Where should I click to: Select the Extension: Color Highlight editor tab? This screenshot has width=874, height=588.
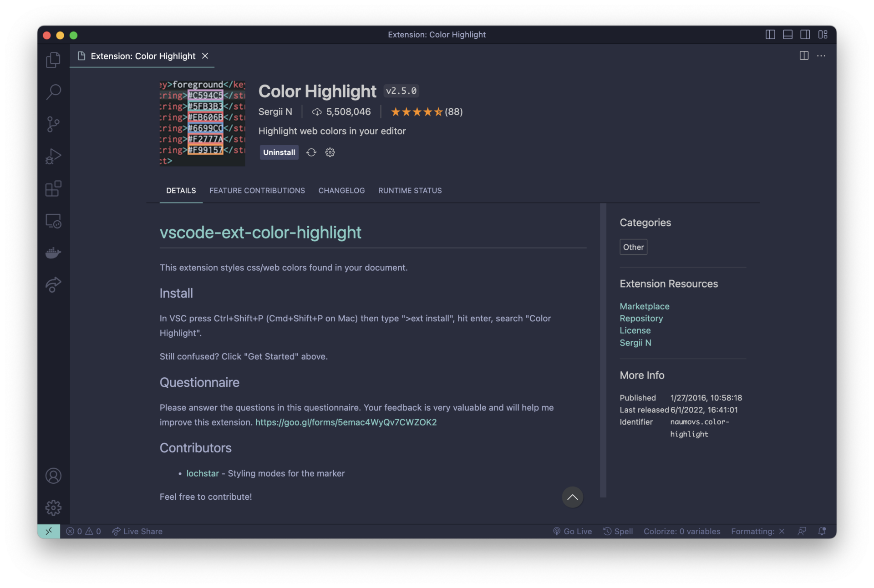pos(142,56)
